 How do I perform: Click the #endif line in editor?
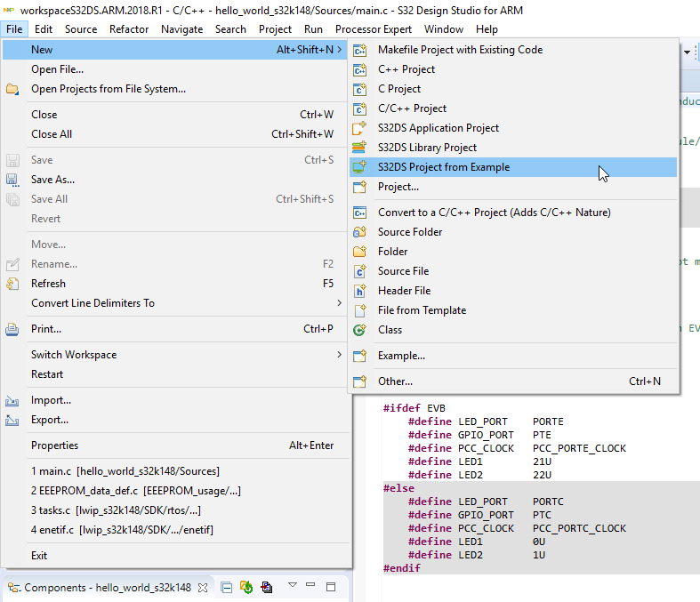(402, 568)
